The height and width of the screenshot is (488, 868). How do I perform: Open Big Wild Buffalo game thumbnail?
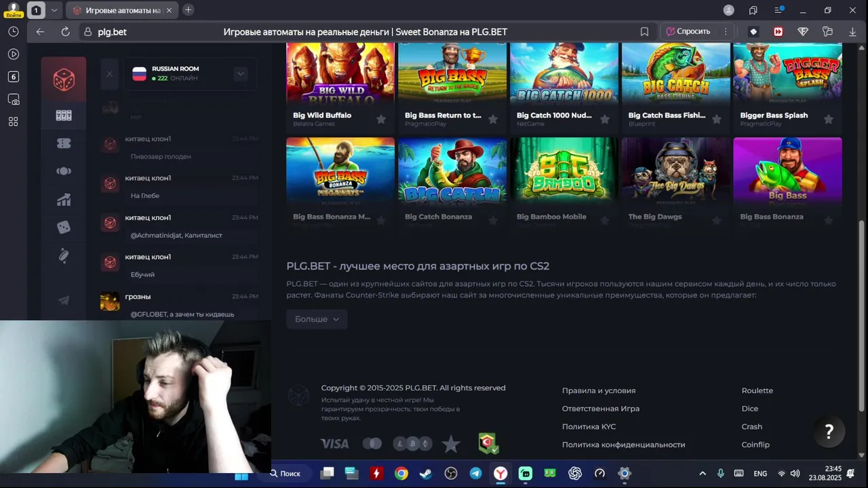click(340, 73)
